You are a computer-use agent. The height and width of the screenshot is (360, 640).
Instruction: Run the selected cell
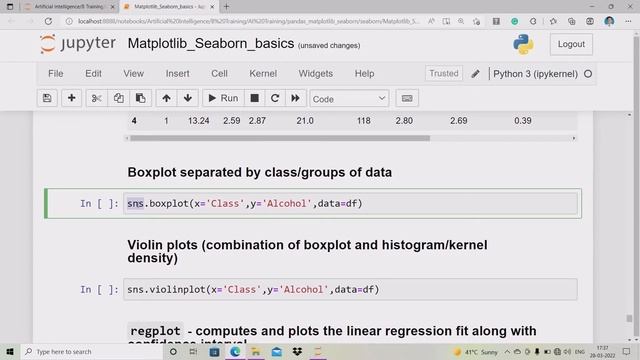(223, 98)
